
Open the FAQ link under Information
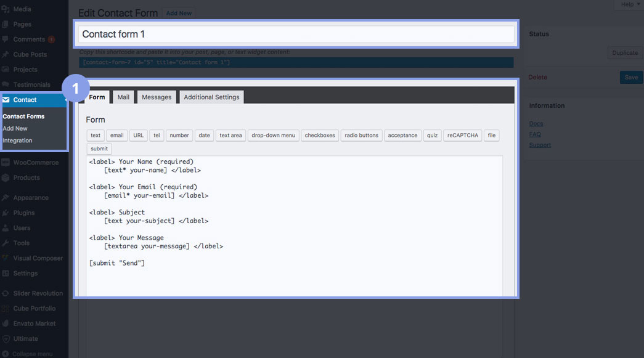click(x=535, y=134)
